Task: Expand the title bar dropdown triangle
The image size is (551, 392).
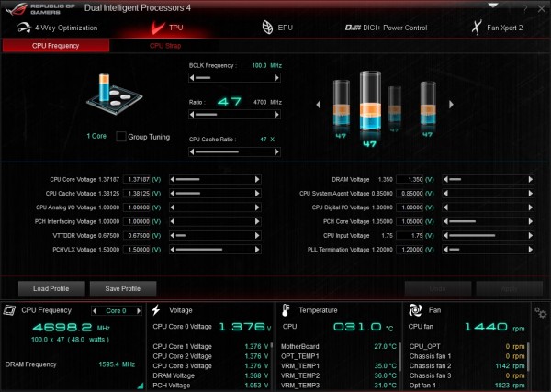Action: (x=493, y=6)
